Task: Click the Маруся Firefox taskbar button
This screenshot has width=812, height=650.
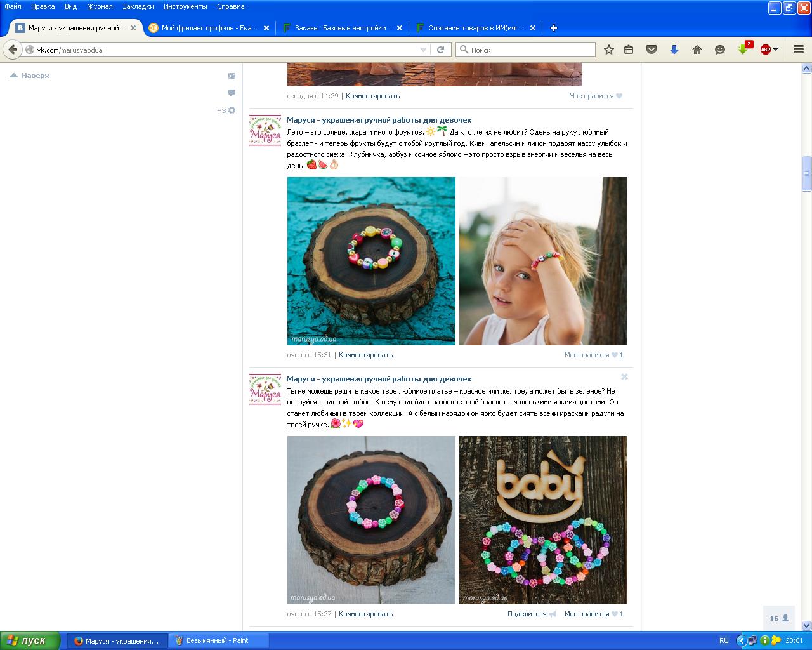Action: [117, 640]
